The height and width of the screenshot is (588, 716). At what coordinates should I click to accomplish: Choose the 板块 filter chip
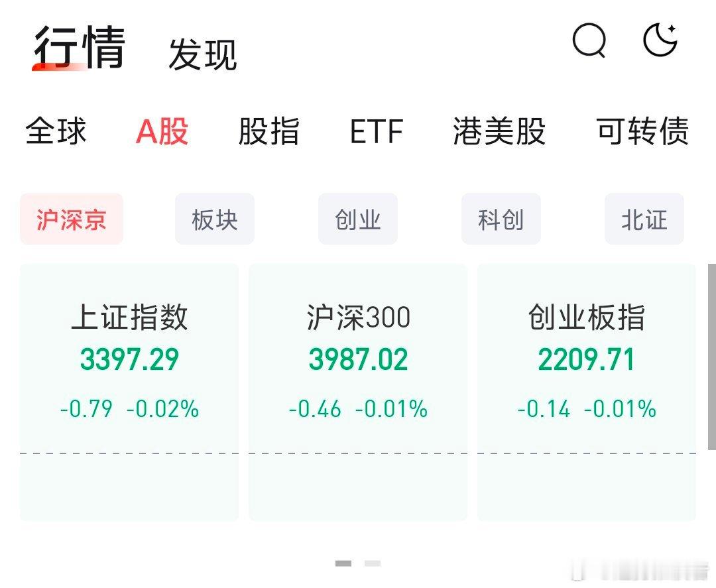click(215, 219)
